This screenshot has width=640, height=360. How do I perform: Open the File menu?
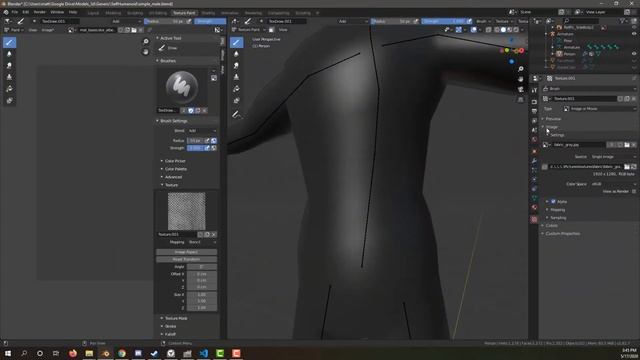[x=15, y=12]
